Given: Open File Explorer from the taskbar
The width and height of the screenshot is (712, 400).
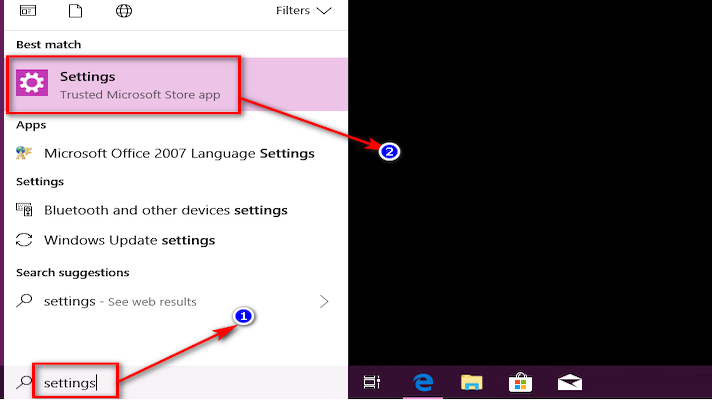Looking at the screenshot, I should coord(472,382).
